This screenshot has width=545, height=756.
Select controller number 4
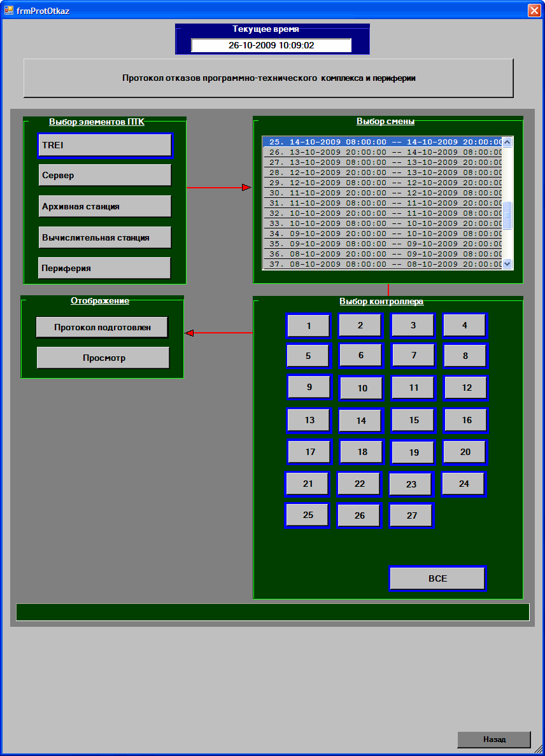(x=465, y=325)
